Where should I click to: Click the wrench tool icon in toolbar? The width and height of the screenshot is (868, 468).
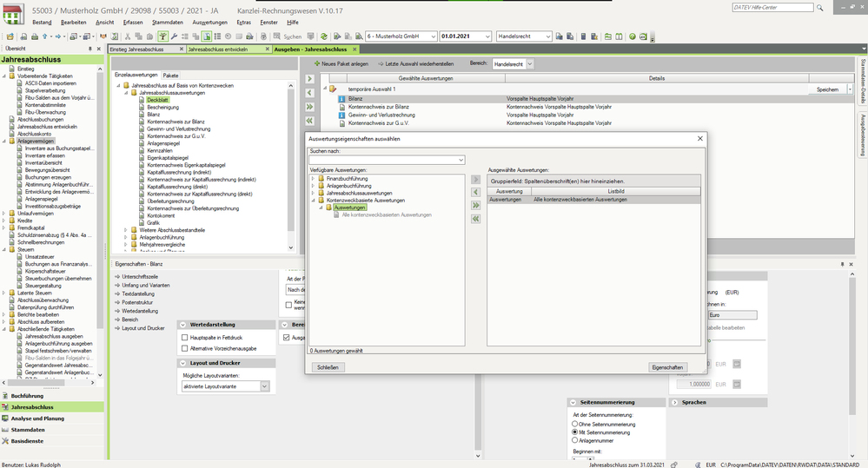(x=174, y=37)
